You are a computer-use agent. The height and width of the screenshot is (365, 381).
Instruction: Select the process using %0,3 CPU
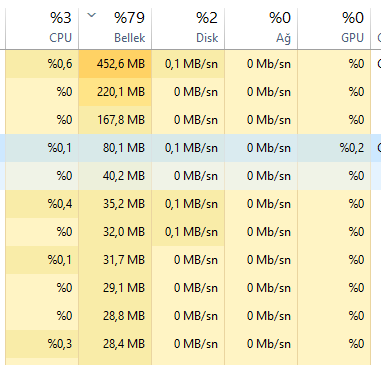pos(190,344)
